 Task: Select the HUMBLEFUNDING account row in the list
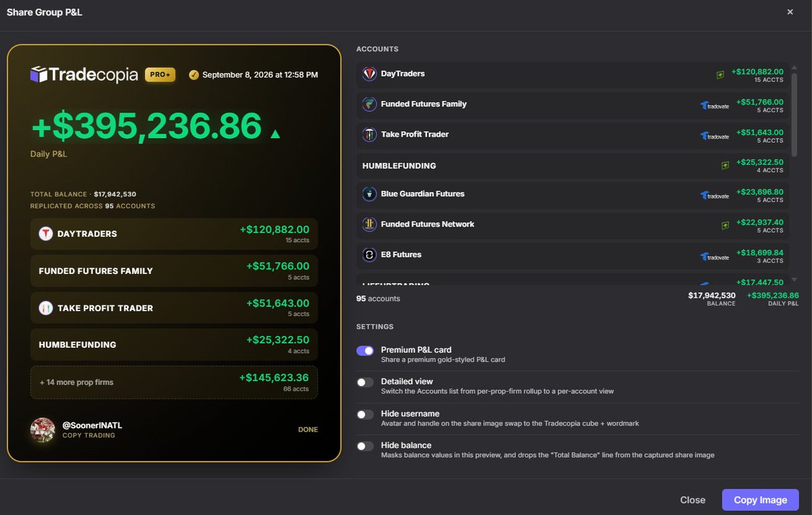click(x=573, y=165)
